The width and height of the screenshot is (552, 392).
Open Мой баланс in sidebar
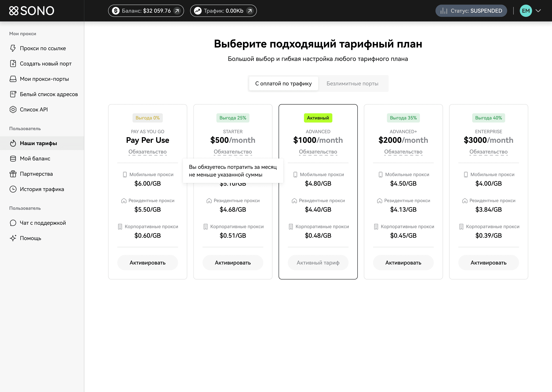pyautogui.click(x=35, y=159)
